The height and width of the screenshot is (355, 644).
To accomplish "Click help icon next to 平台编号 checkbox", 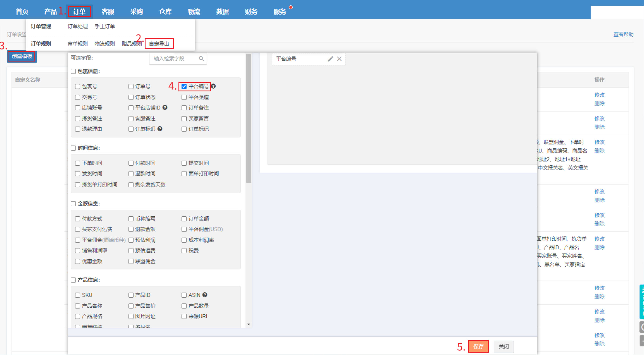I will click(213, 86).
